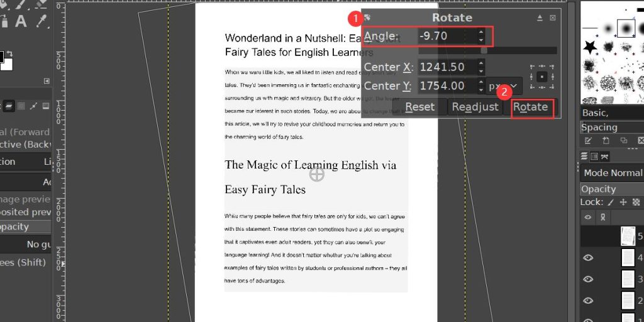Decrease Center X with down arrow
This screenshot has height=322, width=644.
pos(481,71)
